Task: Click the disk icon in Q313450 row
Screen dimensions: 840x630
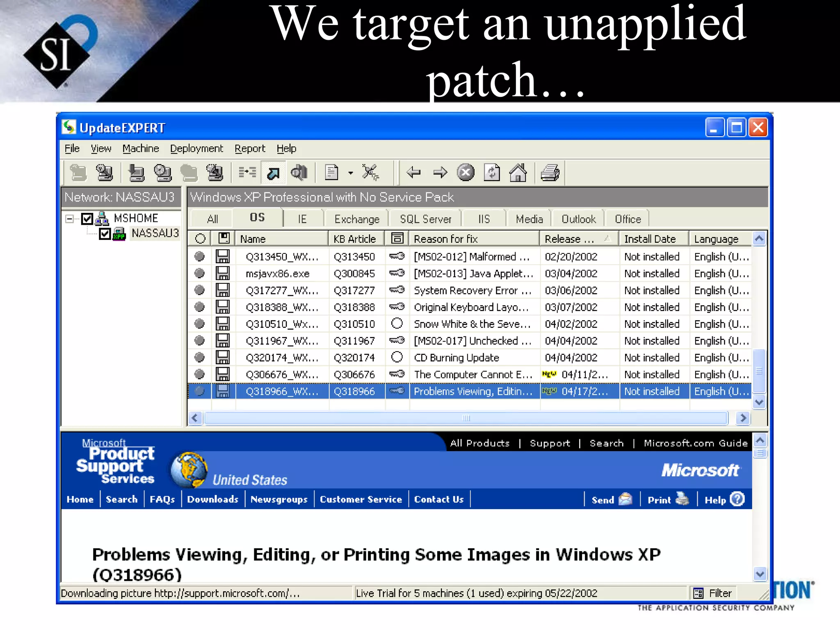Action: click(223, 256)
